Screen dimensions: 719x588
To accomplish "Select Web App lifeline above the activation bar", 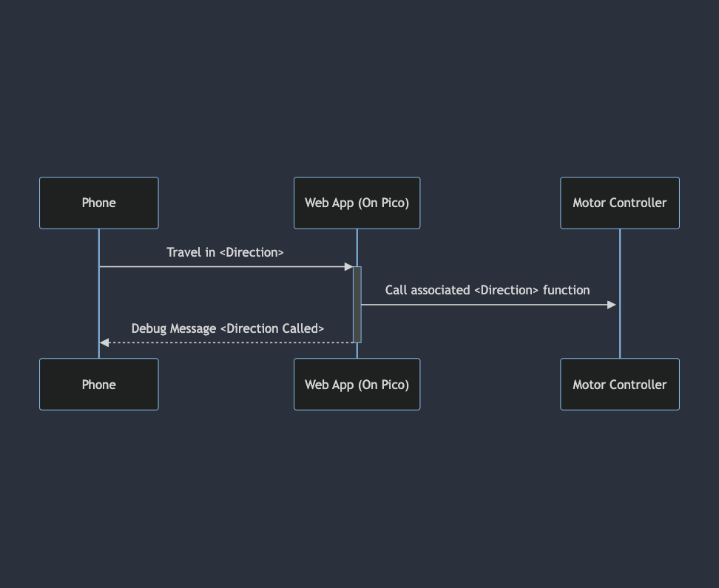I will pyautogui.click(x=357, y=248).
